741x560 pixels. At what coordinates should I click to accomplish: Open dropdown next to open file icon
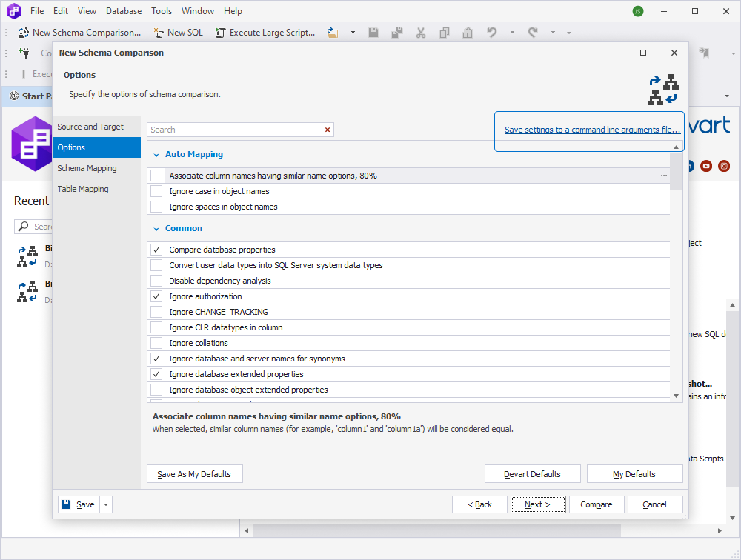tap(353, 33)
